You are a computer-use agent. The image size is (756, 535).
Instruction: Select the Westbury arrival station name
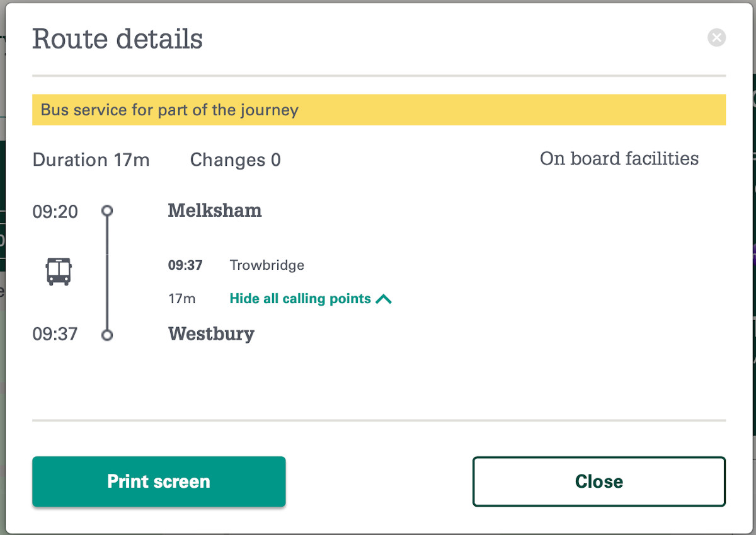click(211, 333)
